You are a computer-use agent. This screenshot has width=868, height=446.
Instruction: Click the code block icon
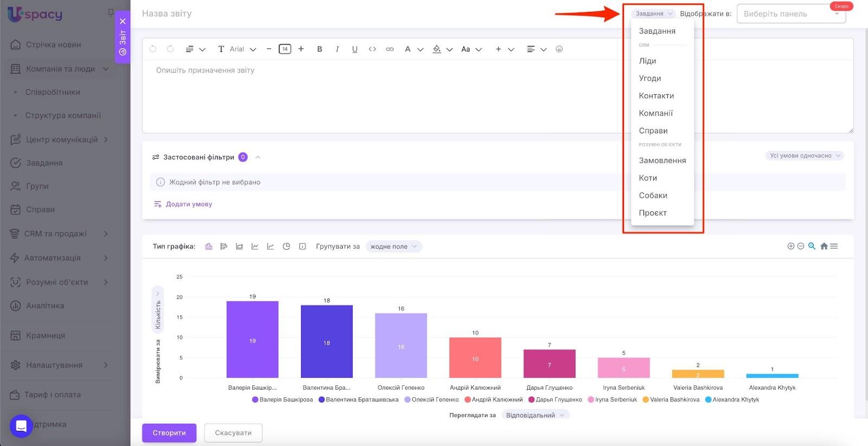click(x=372, y=49)
